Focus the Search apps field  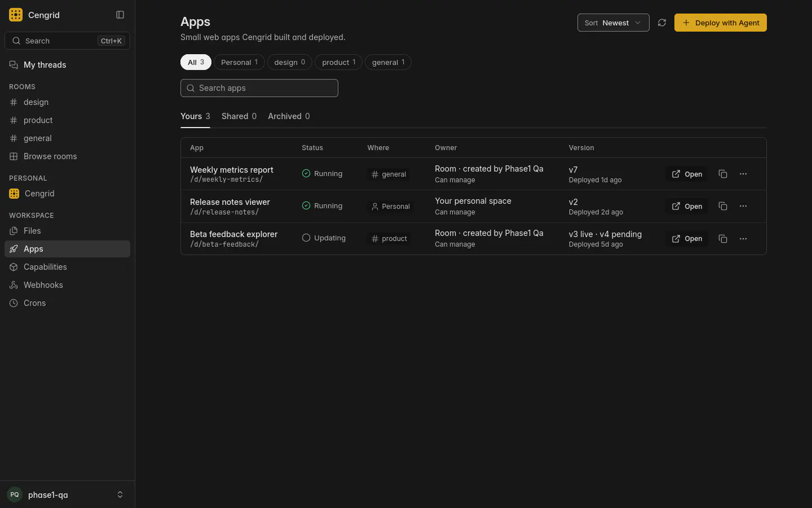coord(259,88)
